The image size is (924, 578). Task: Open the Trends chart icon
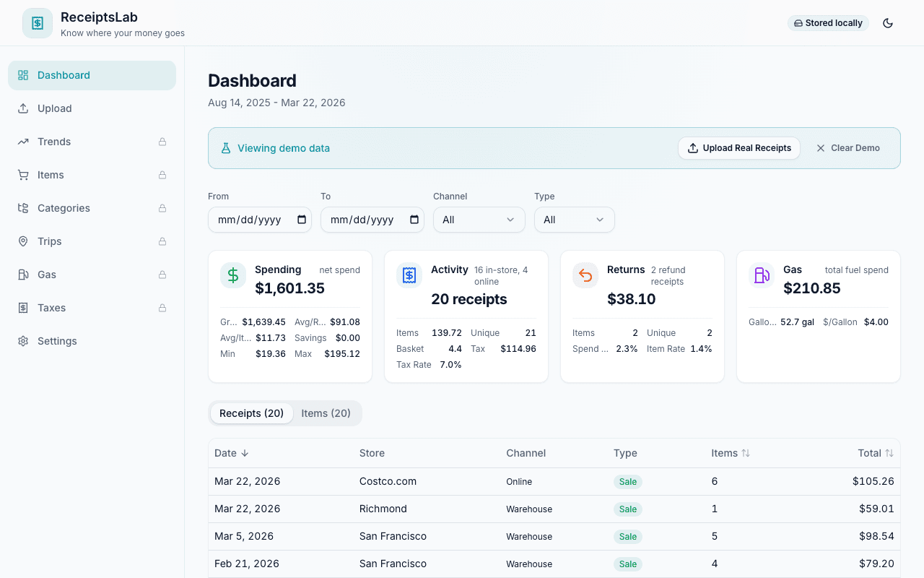[23, 141]
